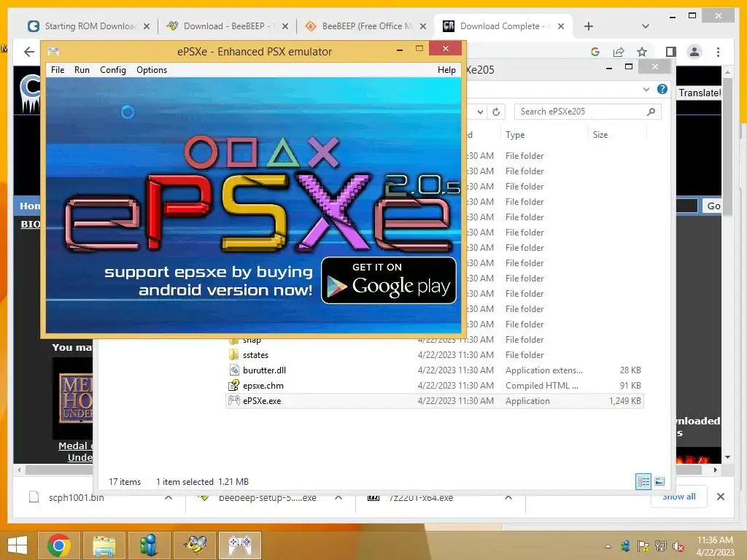Click the webpage horizontal scrollbar
The image size is (747, 560).
[x=60, y=470]
